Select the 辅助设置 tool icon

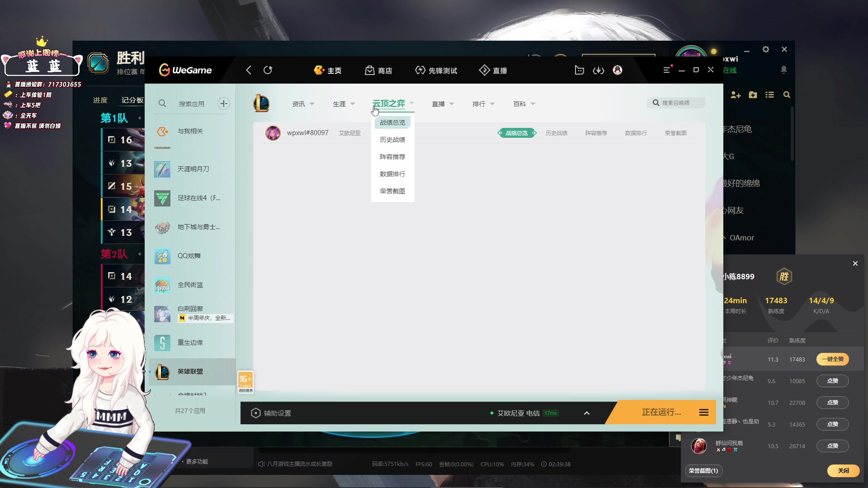255,413
